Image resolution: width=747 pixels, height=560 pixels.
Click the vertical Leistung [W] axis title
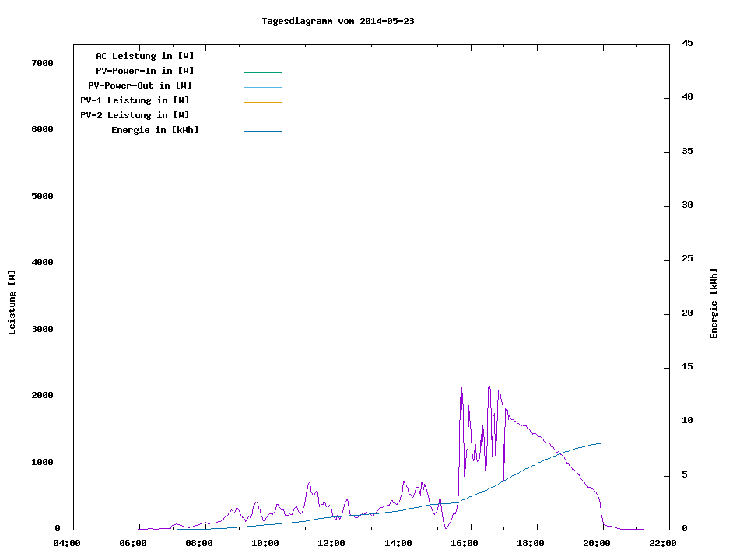click(12, 303)
